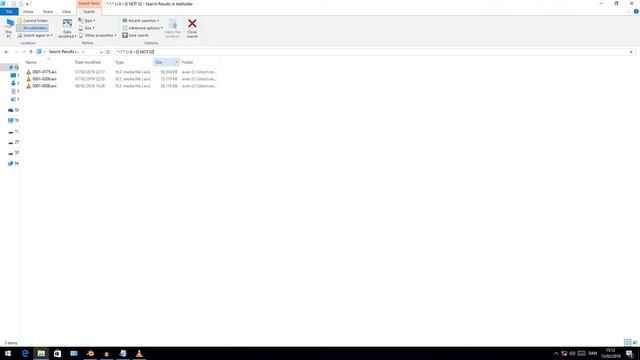This screenshot has width=640, height=360.
Task: Open recent locations dropdown arrow
Action: (24, 52)
